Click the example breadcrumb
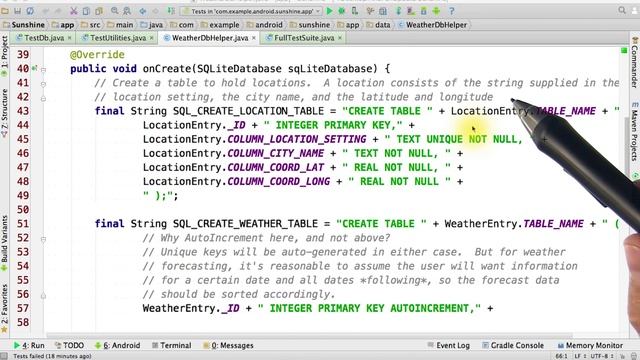The width and height of the screenshot is (640, 360). 220,25
